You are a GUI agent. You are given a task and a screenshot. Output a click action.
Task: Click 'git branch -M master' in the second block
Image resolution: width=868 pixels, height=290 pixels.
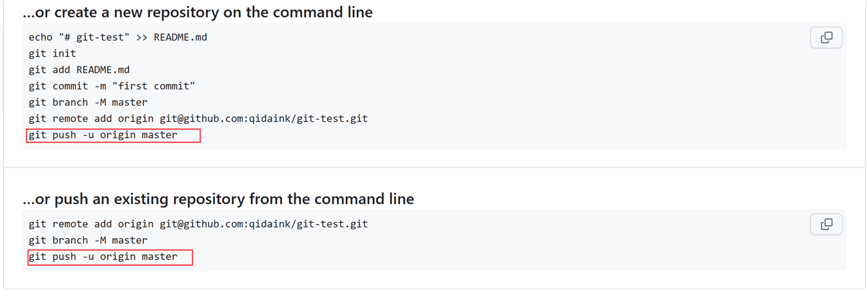tap(88, 240)
